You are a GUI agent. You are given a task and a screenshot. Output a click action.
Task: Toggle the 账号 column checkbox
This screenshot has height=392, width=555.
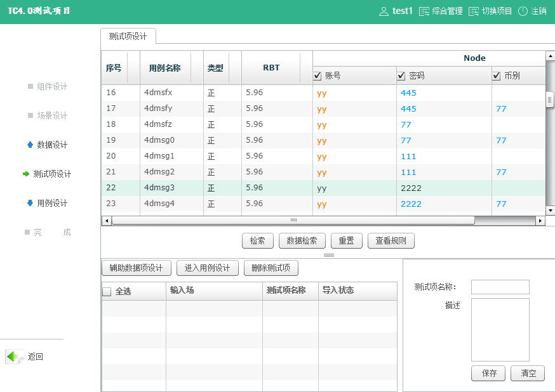coord(318,75)
